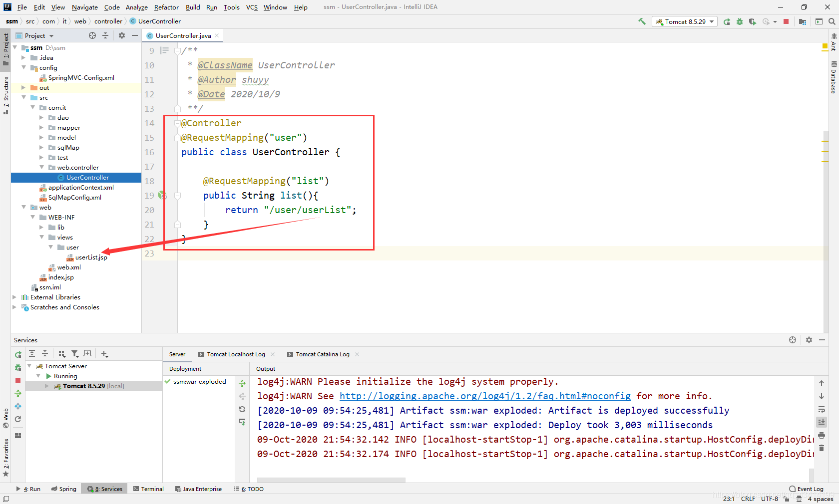Clear console with trash icon
Image resolution: width=839 pixels, height=504 pixels.
click(x=822, y=448)
